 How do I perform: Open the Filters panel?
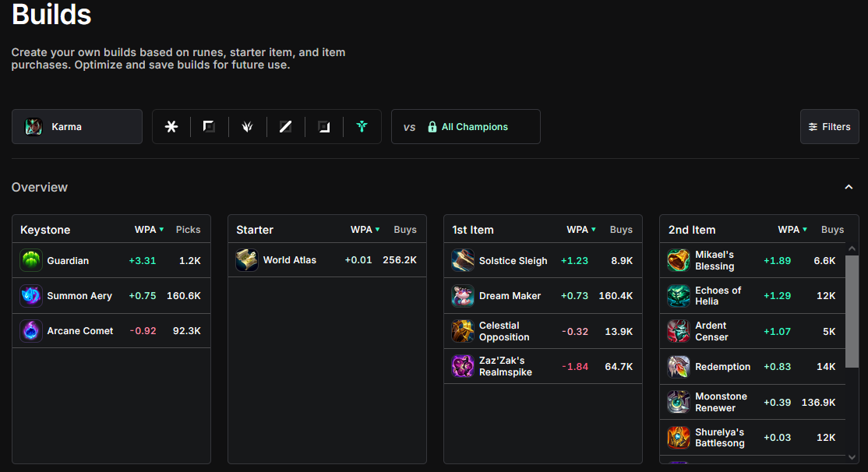[829, 127]
